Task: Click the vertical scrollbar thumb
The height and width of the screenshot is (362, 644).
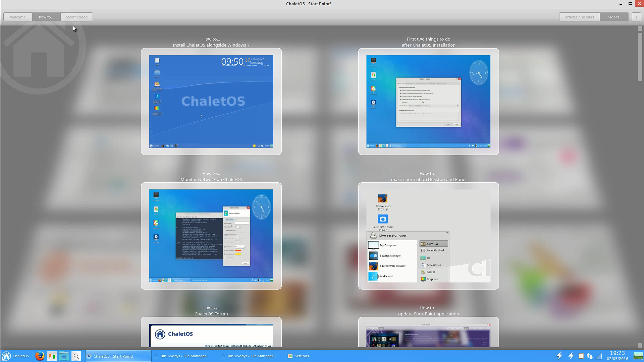Action: [x=640, y=57]
